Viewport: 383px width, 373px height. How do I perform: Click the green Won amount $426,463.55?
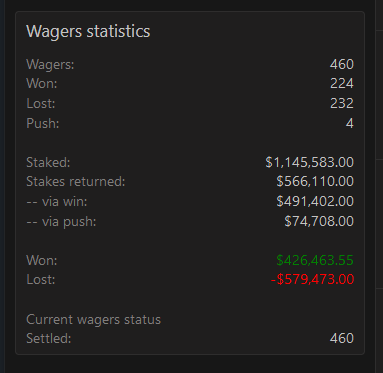point(315,260)
